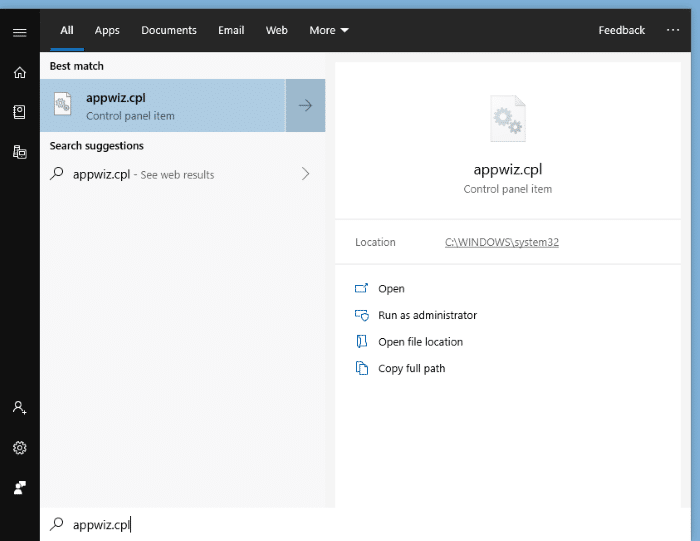Image resolution: width=700 pixels, height=541 pixels.
Task: Click the magnifier icon beside web suggestion
Action: click(57, 174)
